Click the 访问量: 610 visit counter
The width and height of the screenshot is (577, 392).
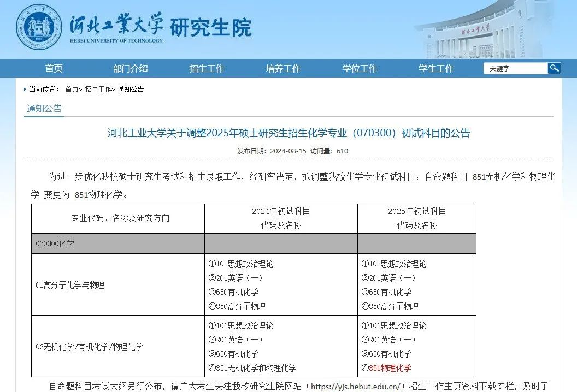(329, 151)
